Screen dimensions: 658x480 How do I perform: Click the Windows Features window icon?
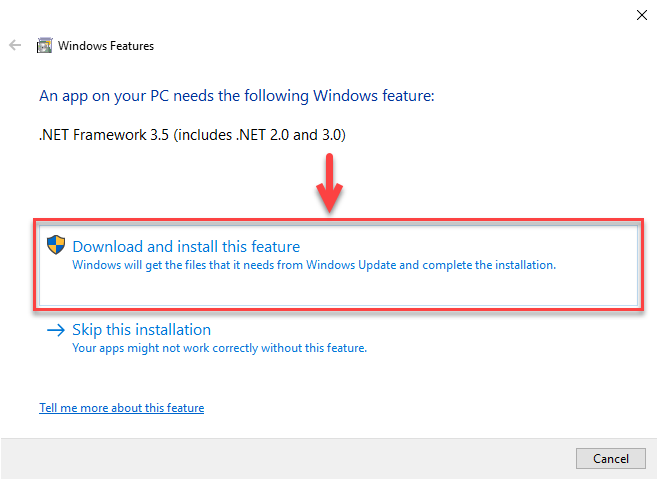point(44,45)
